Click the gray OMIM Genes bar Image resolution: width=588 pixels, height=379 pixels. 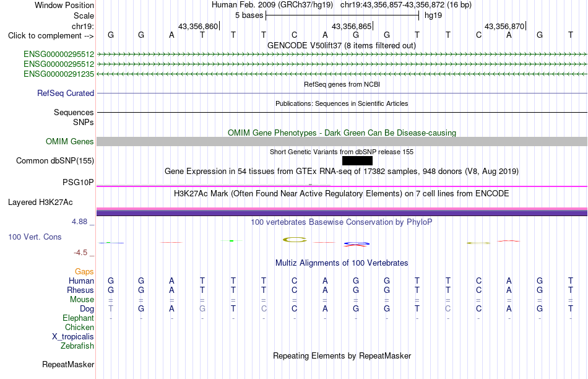click(x=342, y=141)
